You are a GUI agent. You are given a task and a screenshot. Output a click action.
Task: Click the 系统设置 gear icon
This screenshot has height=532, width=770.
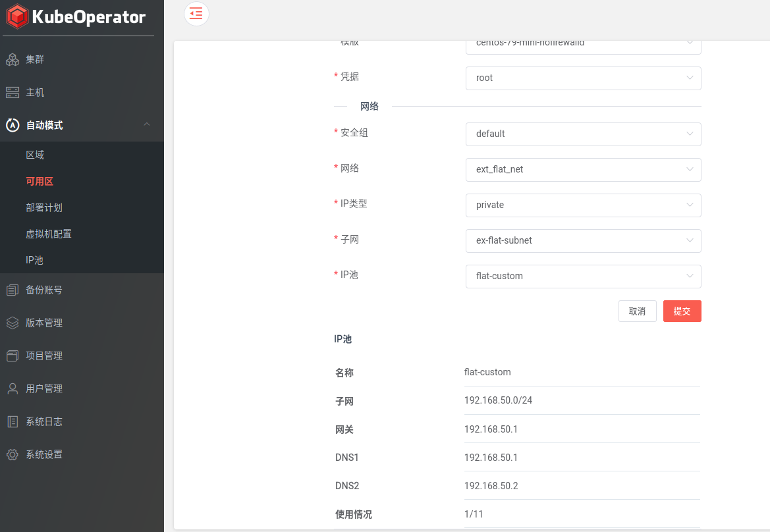13,454
